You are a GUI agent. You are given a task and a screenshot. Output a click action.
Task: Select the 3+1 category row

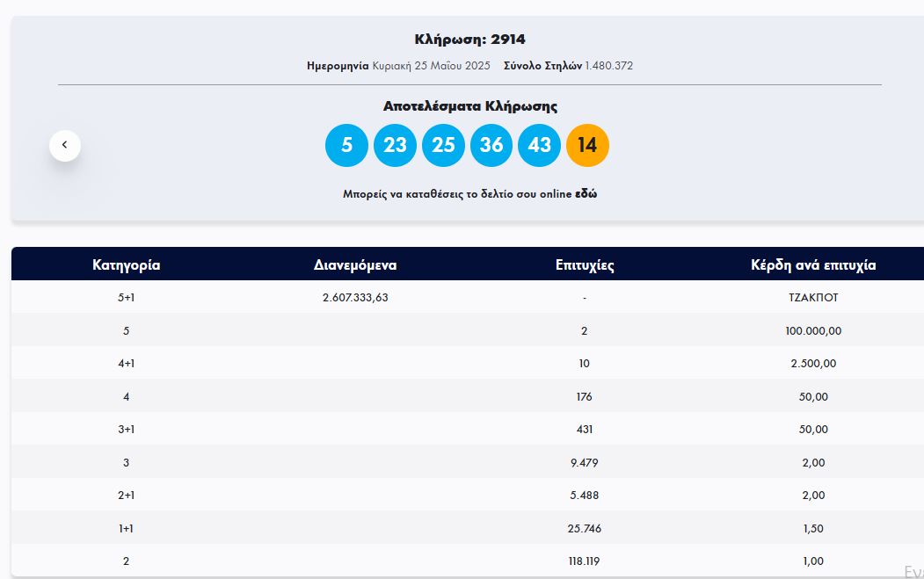127,430
